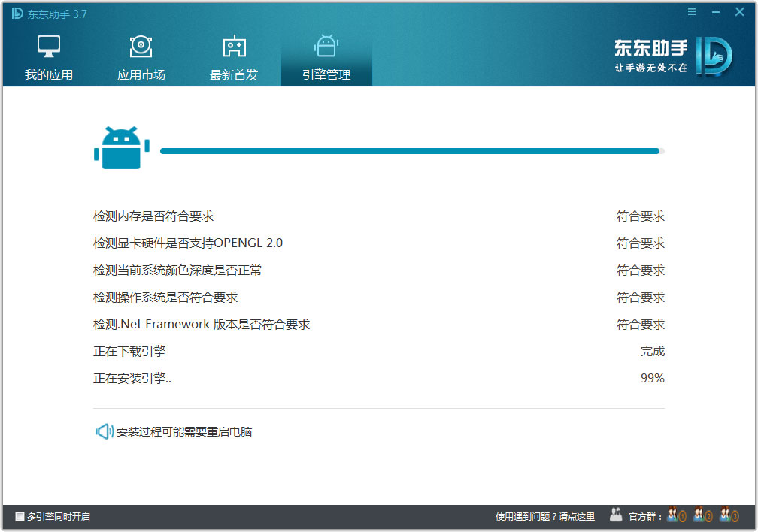Click 符合要求 result for memory check
758x532 pixels.
(641, 216)
